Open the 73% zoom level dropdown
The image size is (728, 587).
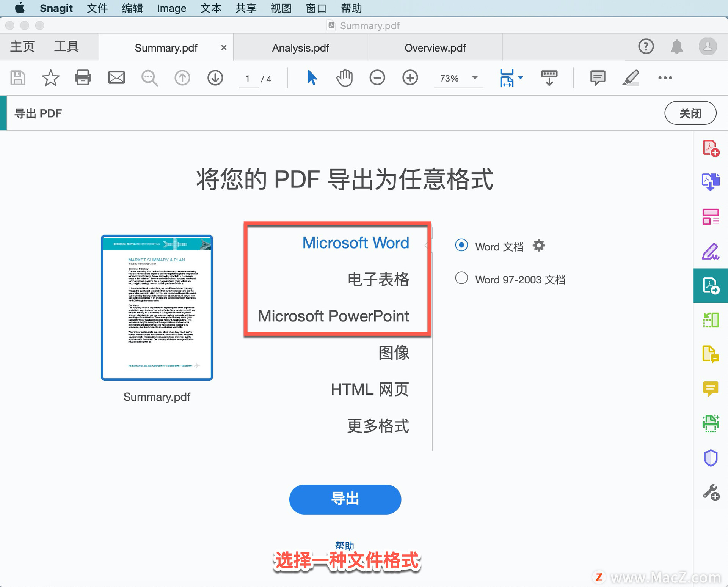pyautogui.click(x=459, y=78)
